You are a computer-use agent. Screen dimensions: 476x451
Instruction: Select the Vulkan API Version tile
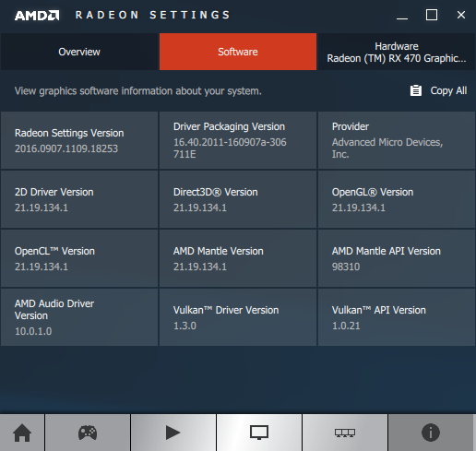tap(397, 317)
